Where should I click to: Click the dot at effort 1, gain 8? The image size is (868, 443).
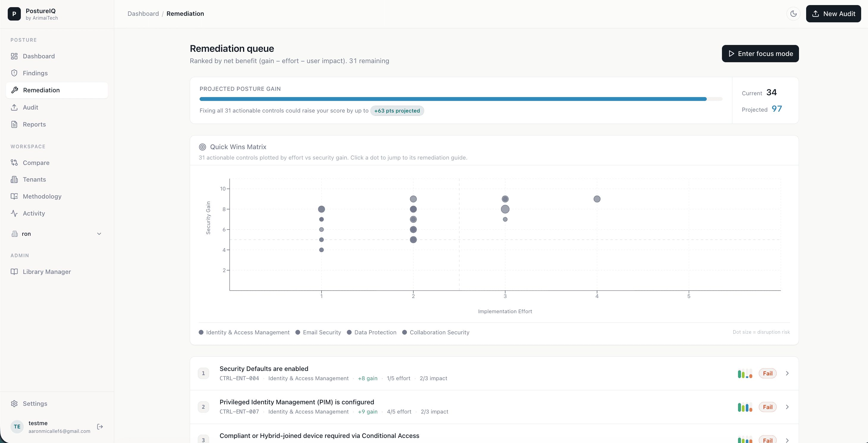tap(322, 209)
